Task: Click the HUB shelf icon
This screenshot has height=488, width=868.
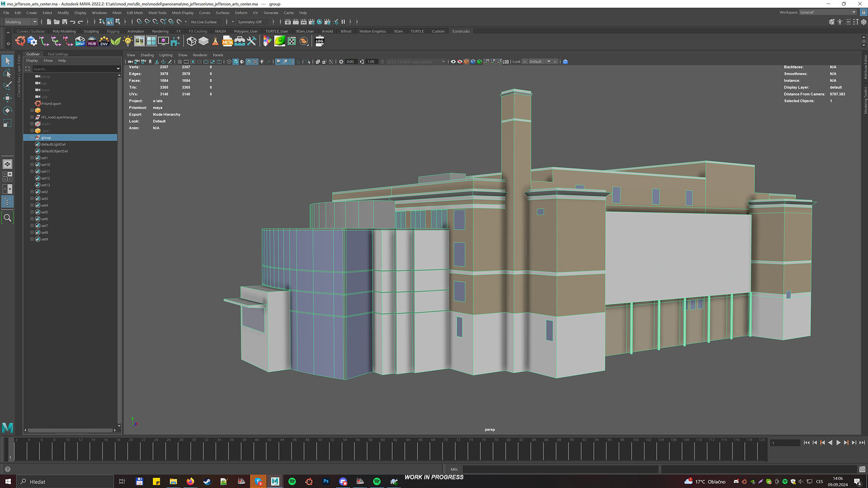Action: pyautogui.click(x=92, y=42)
